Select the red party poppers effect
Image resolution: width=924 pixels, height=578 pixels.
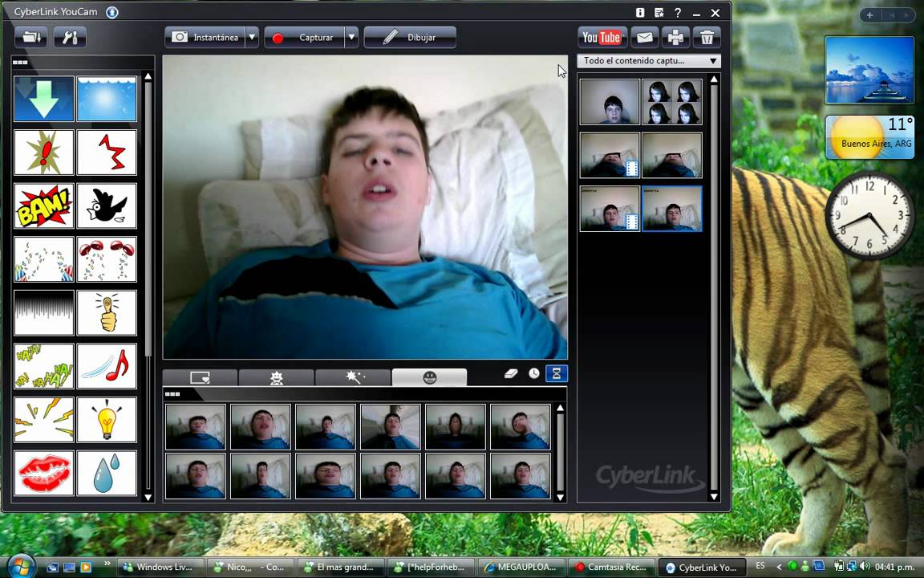coord(107,259)
